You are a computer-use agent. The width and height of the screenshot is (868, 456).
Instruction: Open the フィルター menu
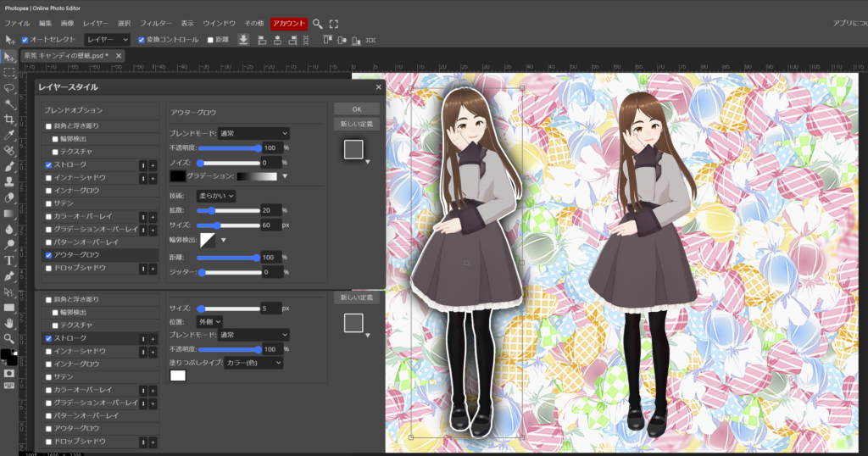156,24
